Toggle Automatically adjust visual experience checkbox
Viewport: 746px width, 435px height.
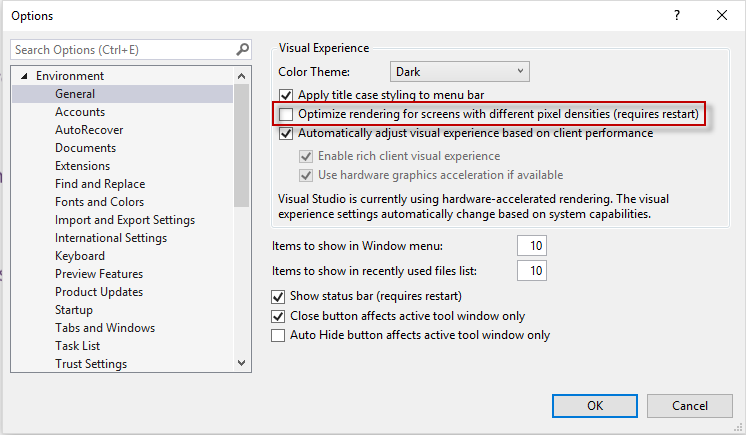click(287, 134)
